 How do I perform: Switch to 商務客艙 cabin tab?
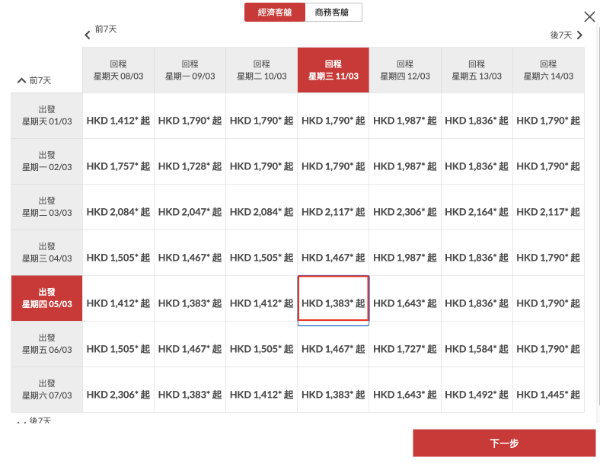click(333, 13)
